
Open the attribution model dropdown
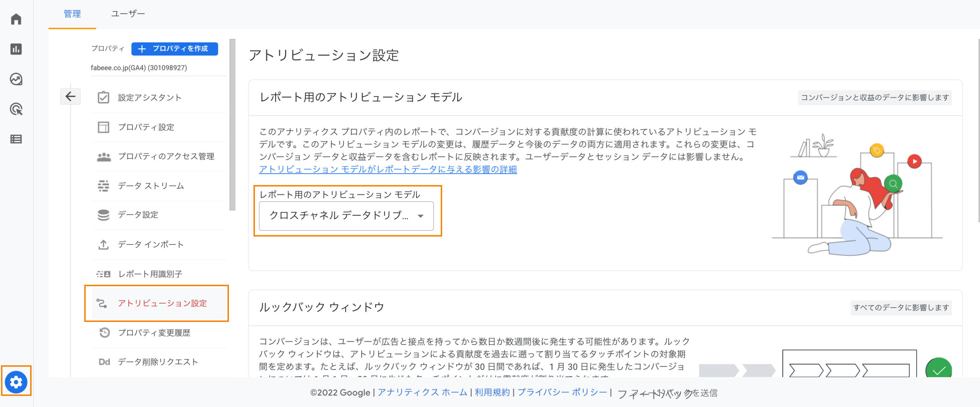(346, 216)
